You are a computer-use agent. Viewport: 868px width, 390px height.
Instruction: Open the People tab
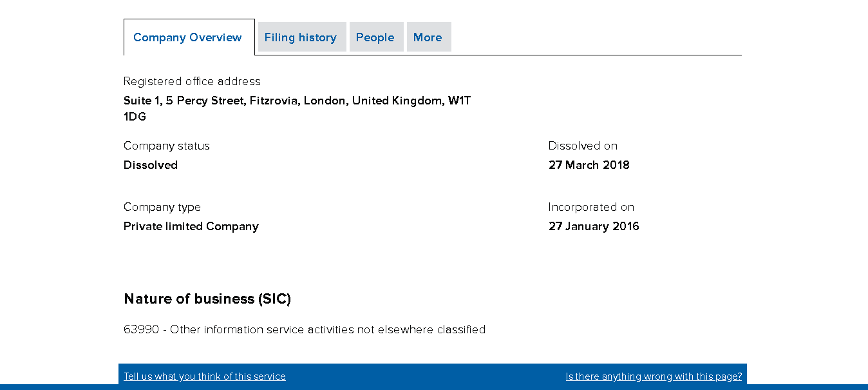pos(375,37)
